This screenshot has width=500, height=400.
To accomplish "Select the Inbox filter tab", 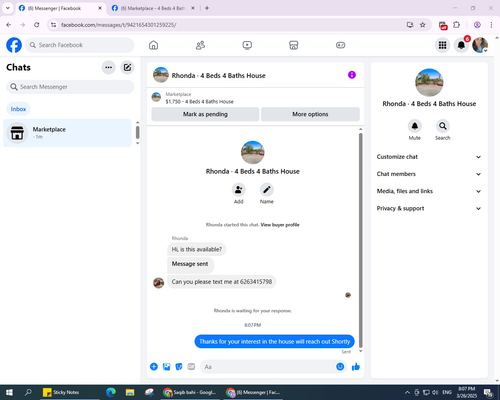I will tap(18, 109).
